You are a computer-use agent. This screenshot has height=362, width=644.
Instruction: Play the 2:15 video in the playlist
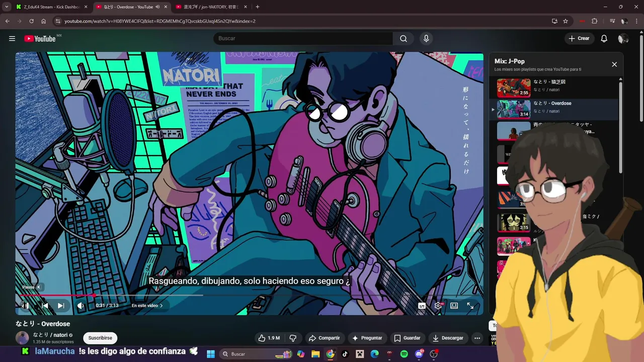pyautogui.click(x=514, y=223)
